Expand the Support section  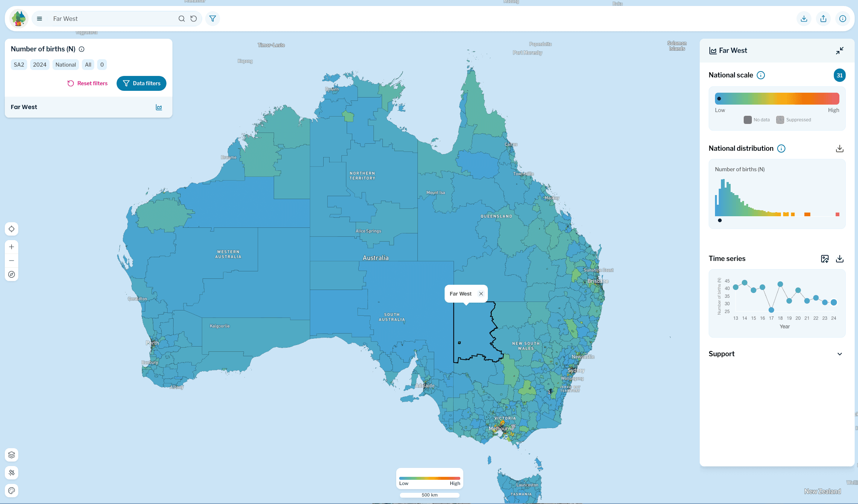[840, 354]
